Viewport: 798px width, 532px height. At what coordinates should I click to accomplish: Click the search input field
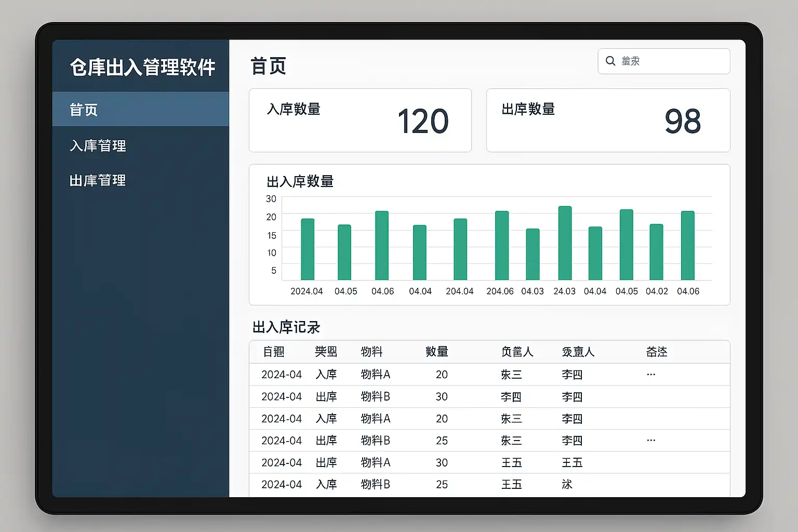[x=670, y=61]
